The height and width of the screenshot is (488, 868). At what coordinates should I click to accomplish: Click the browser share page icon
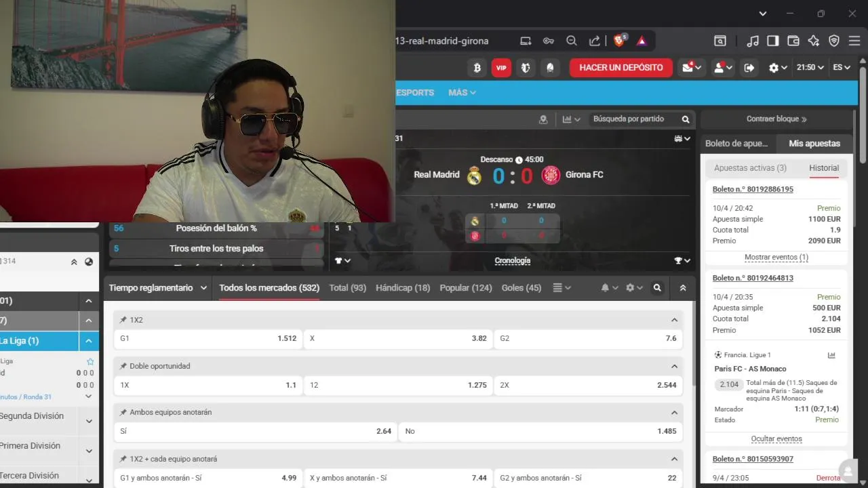coord(595,41)
